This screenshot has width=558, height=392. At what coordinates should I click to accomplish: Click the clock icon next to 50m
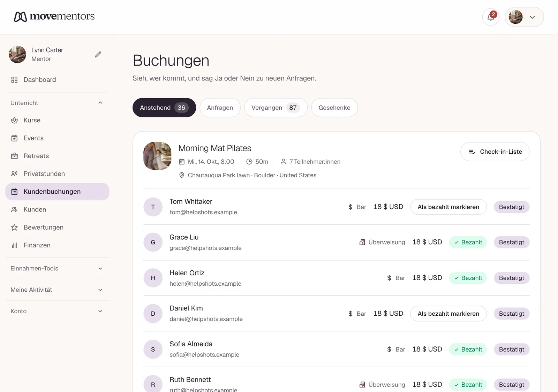(x=249, y=162)
